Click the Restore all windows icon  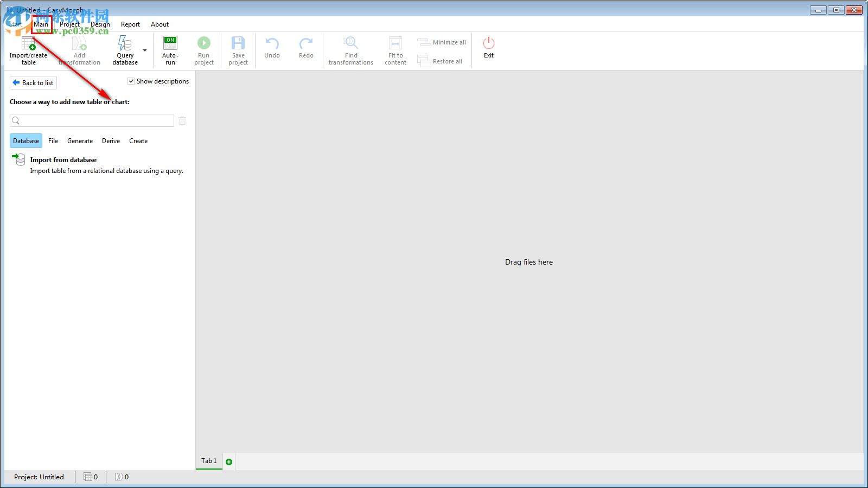(424, 60)
